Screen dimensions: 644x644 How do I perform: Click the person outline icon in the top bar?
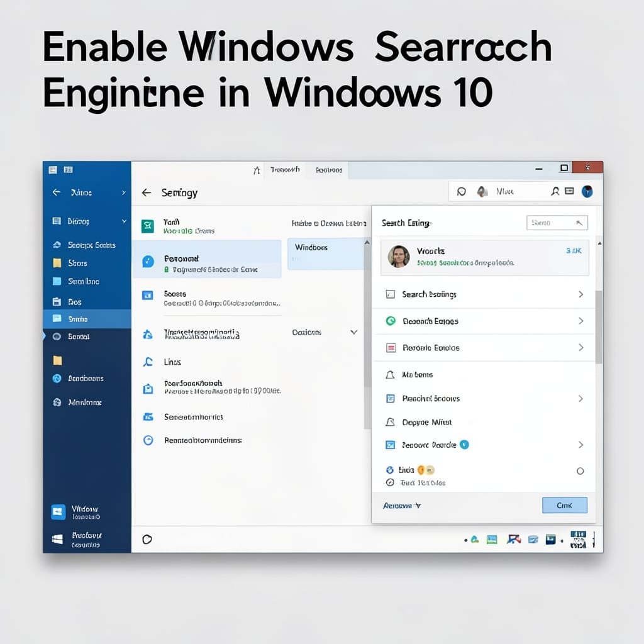(x=555, y=191)
